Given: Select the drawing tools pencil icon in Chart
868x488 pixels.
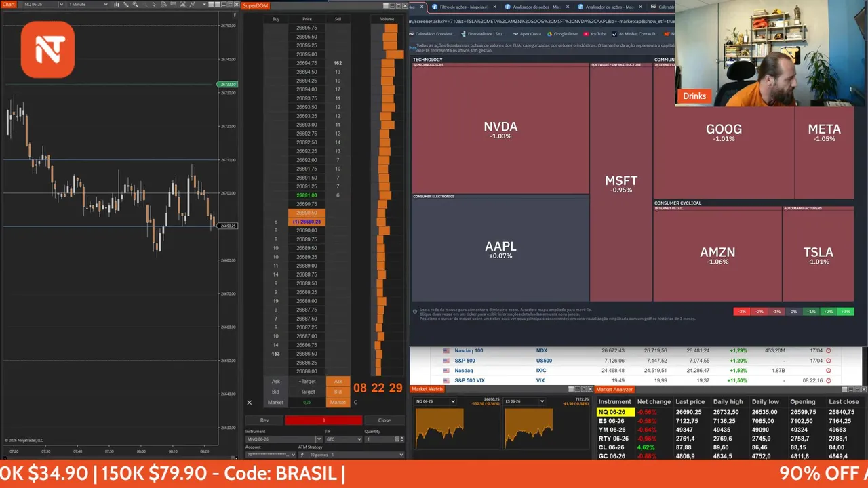Looking at the screenshot, I should tap(125, 4).
